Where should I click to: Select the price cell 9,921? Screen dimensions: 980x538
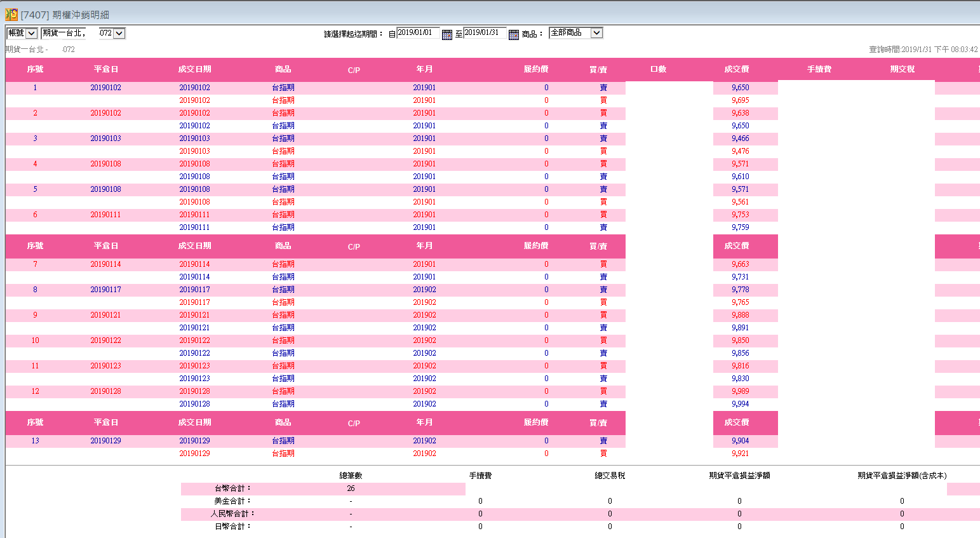740,454
